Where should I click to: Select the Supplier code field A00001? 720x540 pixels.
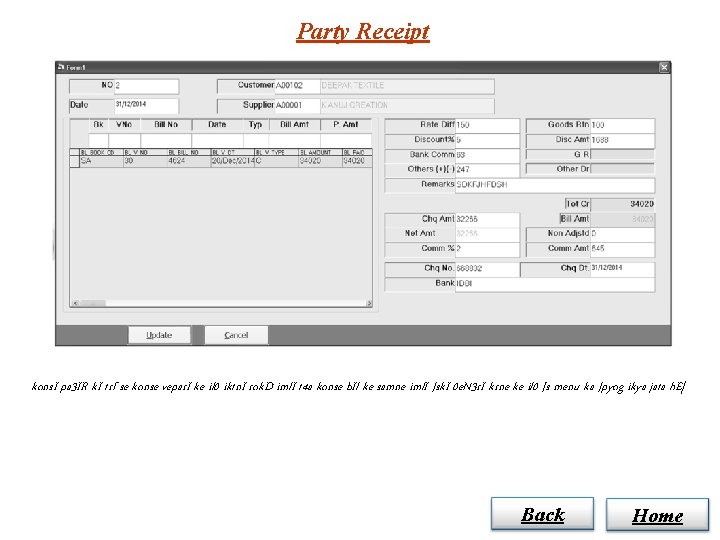[x=297, y=106]
